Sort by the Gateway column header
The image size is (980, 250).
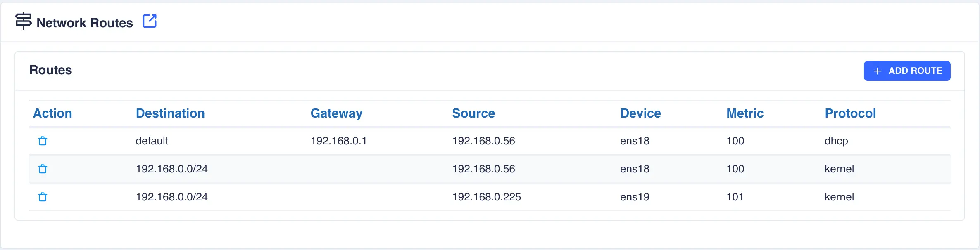[336, 113]
